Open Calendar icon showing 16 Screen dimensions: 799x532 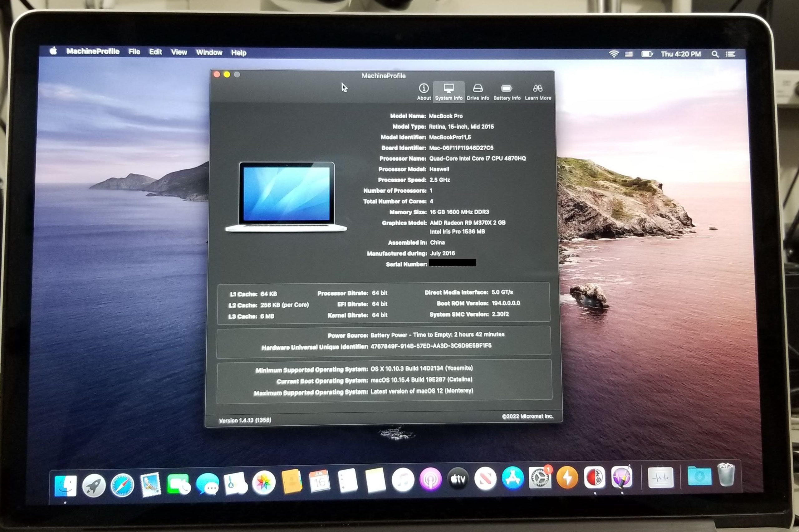coord(319,481)
